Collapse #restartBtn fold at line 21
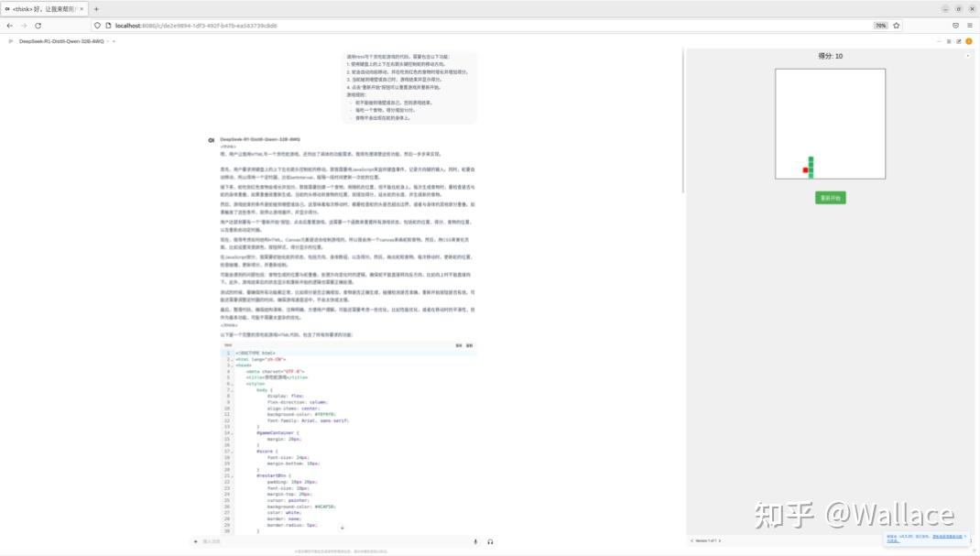This screenshot has height=556, width=980. 232,476
